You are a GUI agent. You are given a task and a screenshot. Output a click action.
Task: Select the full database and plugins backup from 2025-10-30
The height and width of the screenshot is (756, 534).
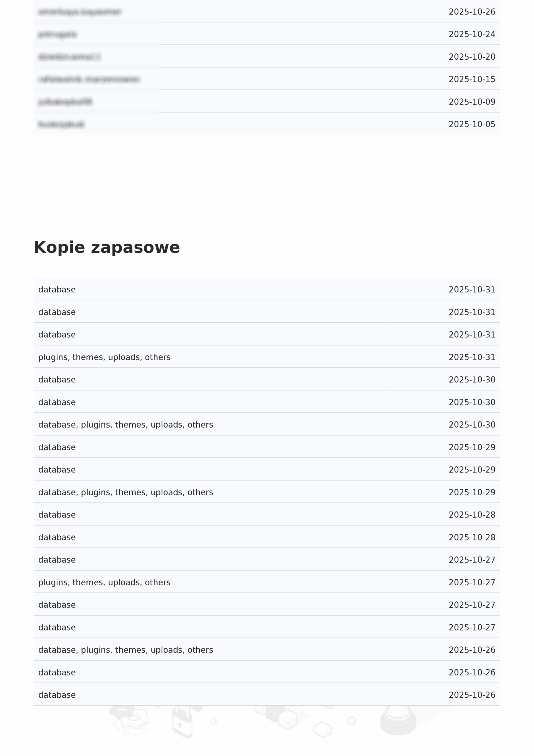point(126,424)
